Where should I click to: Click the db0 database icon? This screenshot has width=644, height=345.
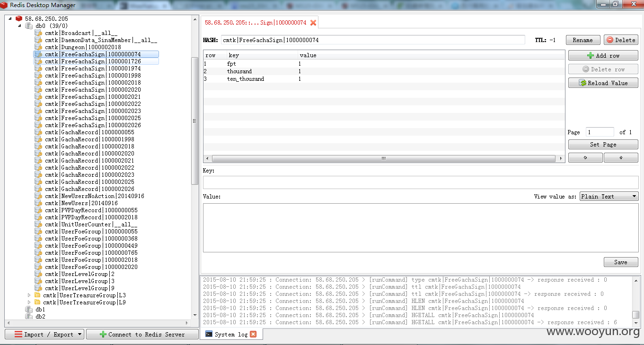29,26
